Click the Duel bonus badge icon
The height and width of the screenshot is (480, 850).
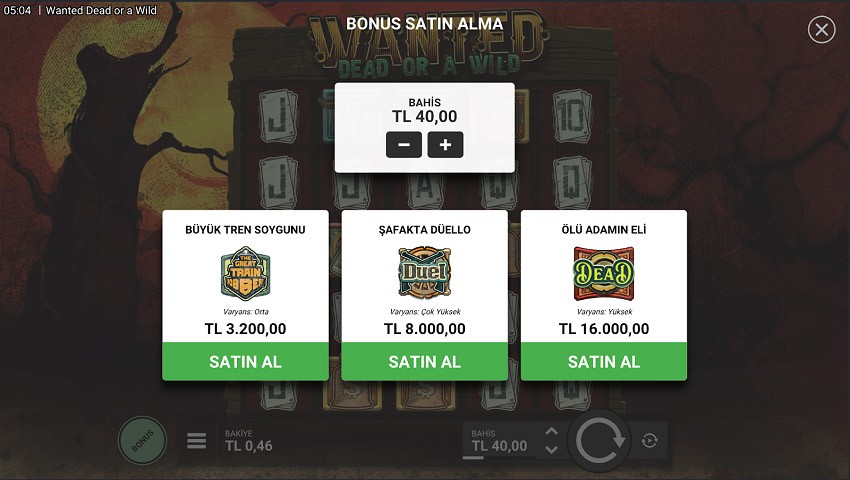424,273
